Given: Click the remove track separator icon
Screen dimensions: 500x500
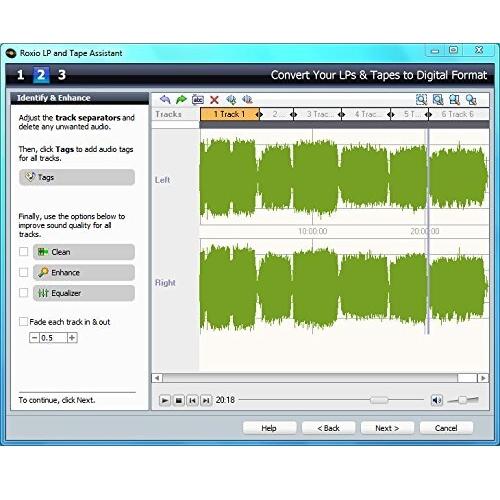Looking at the screenshot, I should point(247,99).
